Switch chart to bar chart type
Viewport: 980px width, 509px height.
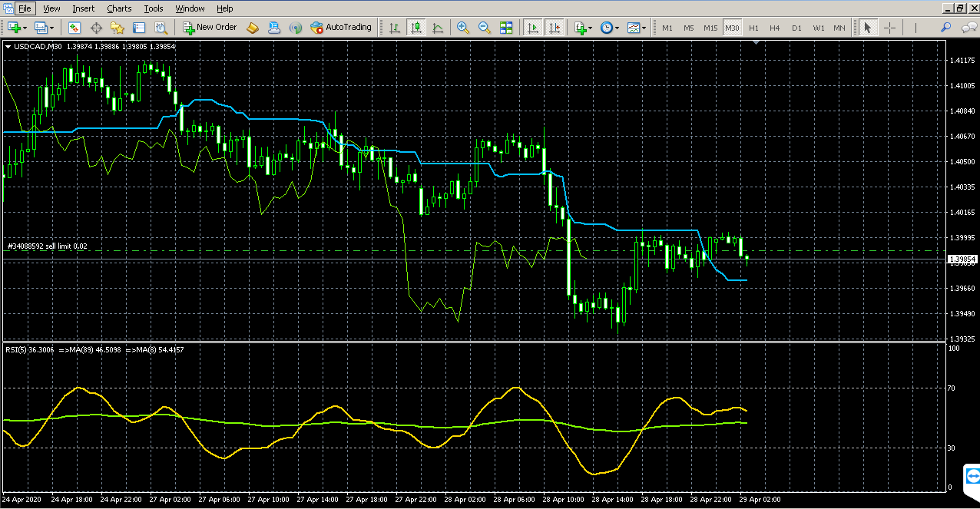coord(395,28)
